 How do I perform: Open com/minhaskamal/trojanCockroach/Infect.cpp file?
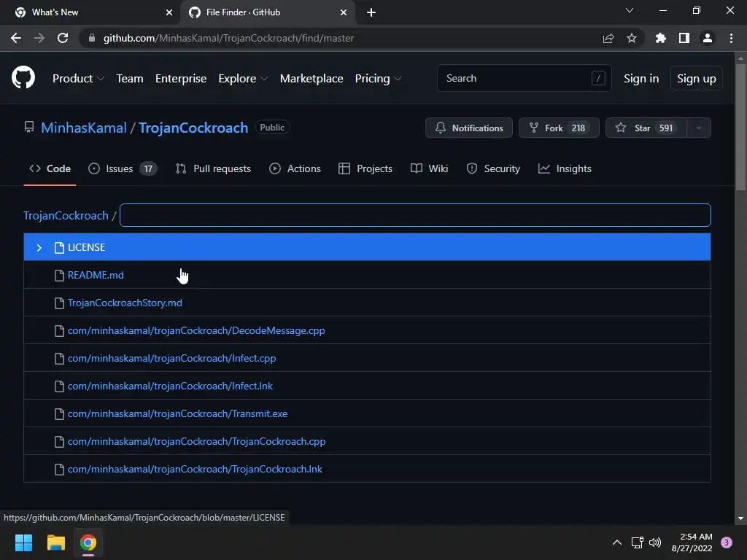(x=171, y=358)
